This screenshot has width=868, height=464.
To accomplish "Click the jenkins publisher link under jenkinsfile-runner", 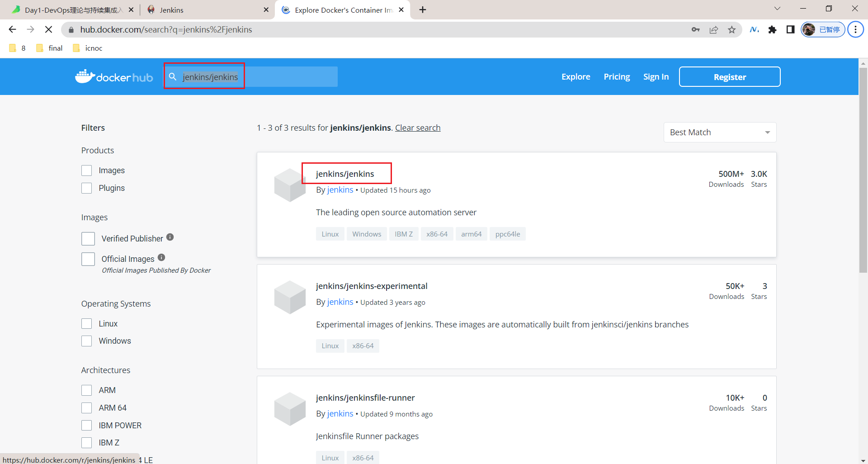I will 340,414.
